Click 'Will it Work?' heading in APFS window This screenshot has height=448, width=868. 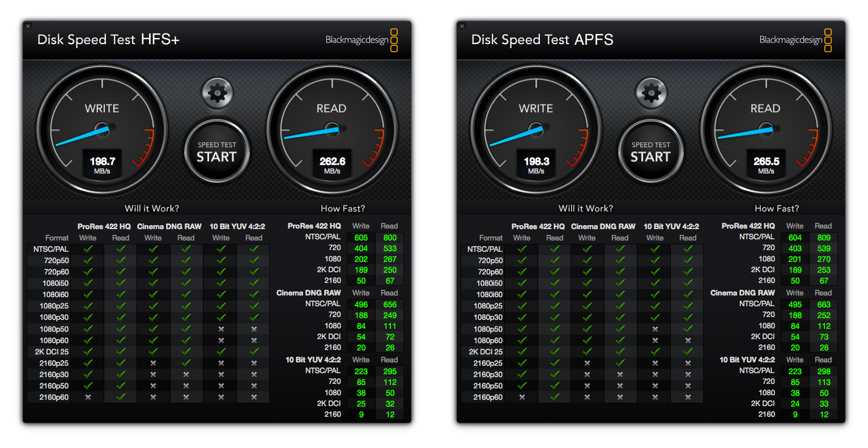point(586,208)
